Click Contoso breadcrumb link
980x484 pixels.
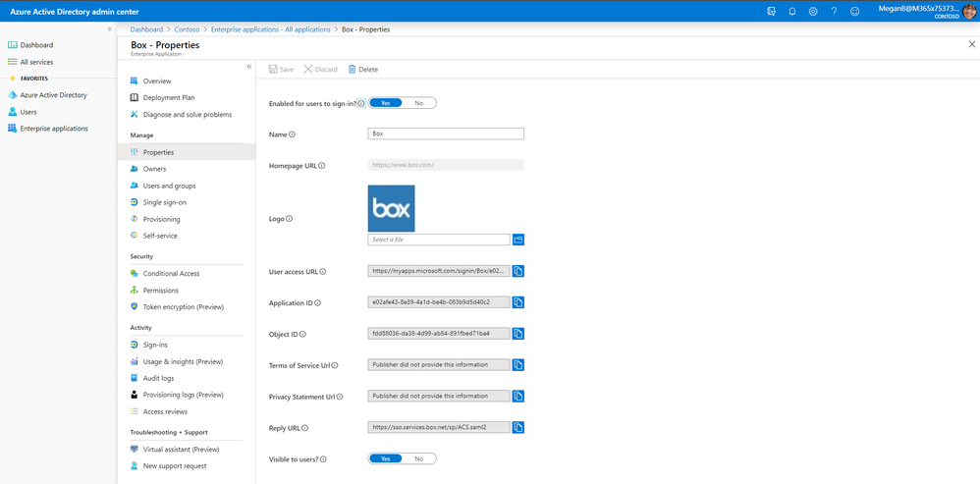coord(187,29)
